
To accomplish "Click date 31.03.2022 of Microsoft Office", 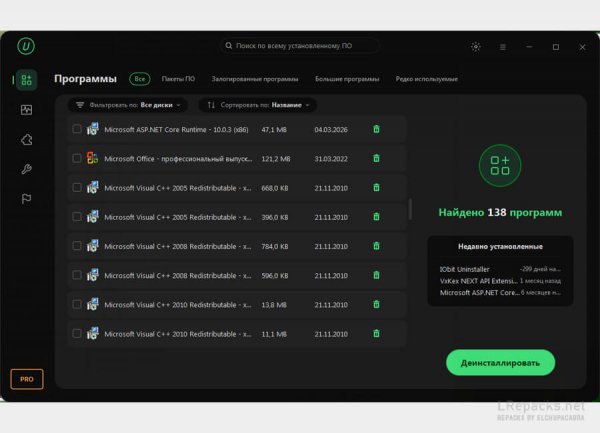I will (331, 159).
